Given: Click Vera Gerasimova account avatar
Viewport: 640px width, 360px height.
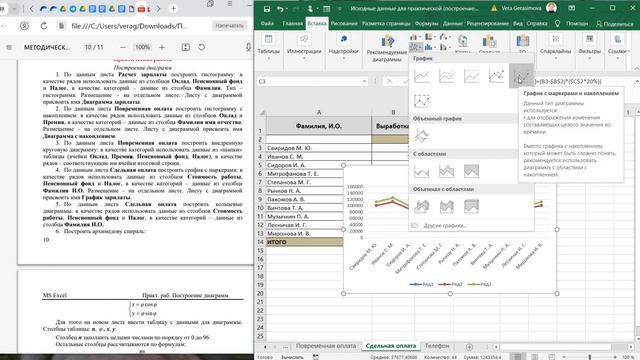Looking at the screenshot, I should pyautogui.click(x=551, y=8).
